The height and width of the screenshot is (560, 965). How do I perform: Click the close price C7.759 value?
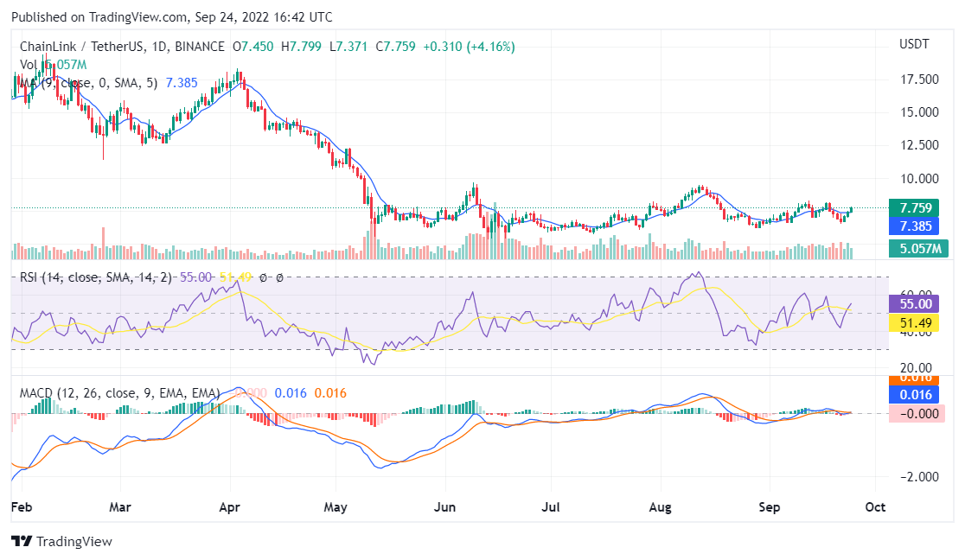[396, 47]
